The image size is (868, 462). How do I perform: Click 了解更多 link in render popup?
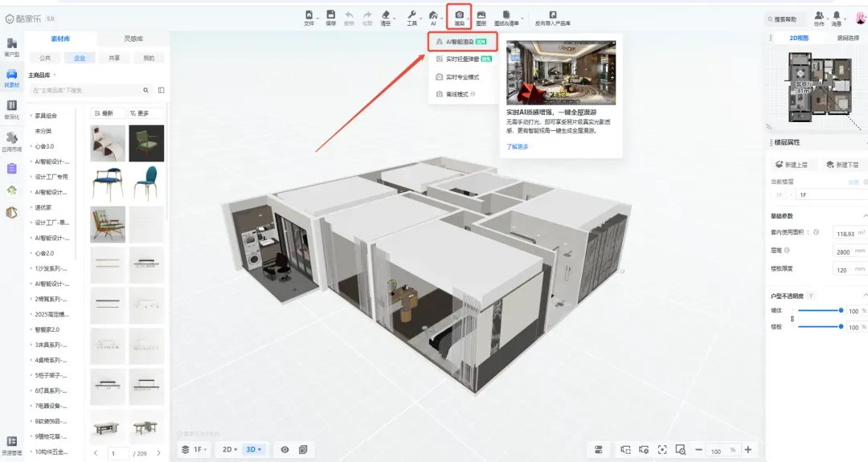(517, 146)
